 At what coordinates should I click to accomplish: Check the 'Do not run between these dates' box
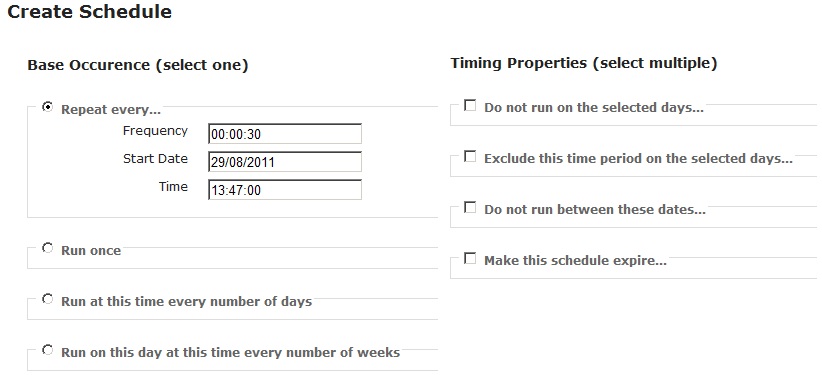click(470, 208)
